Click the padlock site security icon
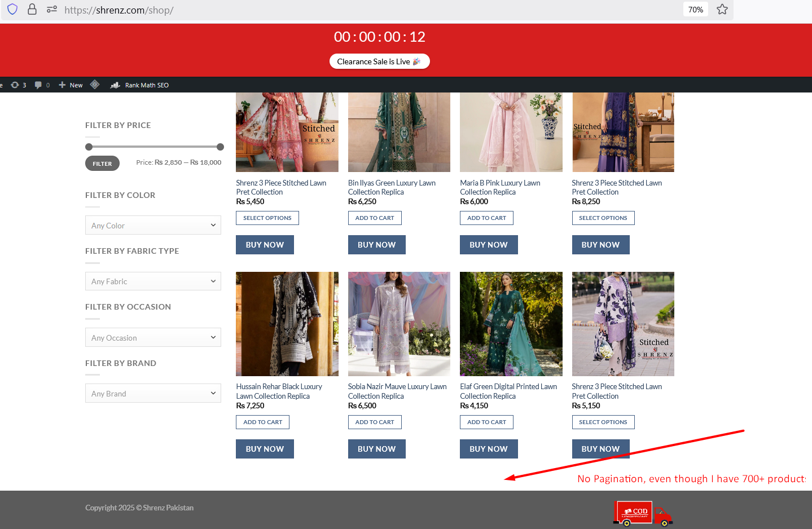This screenshot has width=812, height=529. click(x=32, y=10)
